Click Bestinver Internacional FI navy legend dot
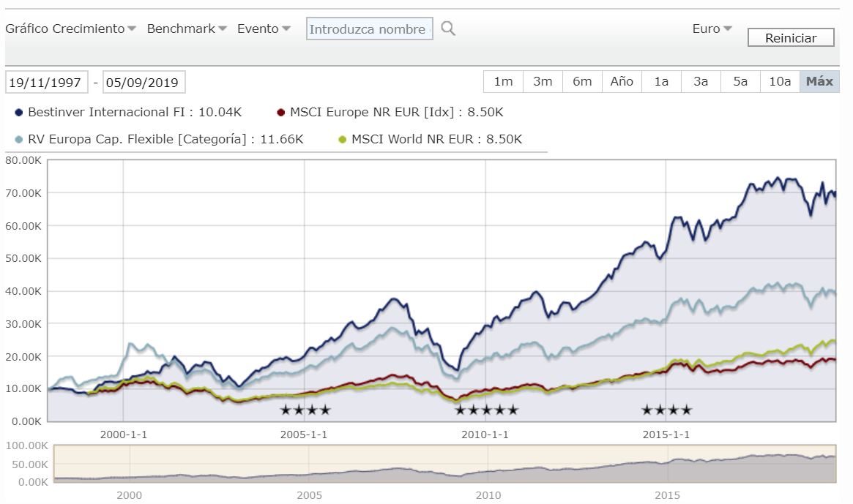Viewport: 853px width, 504px height. click(18, 113)
